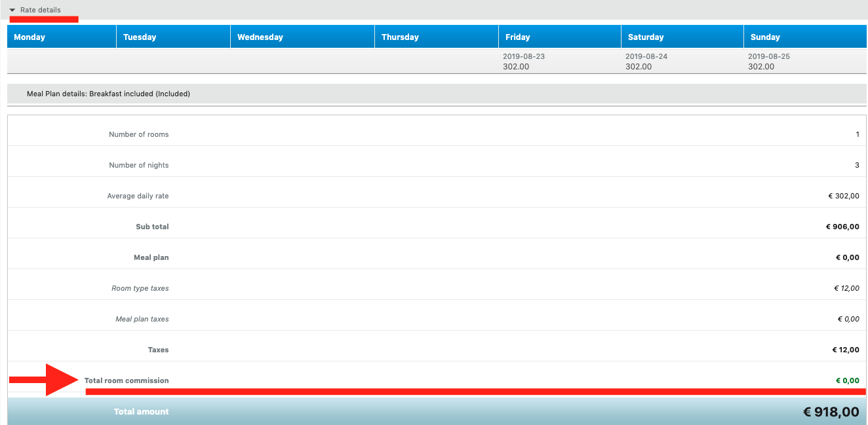Click the Number of rooms value 1
Screen dimensions: 868x425
click(858, 134)
